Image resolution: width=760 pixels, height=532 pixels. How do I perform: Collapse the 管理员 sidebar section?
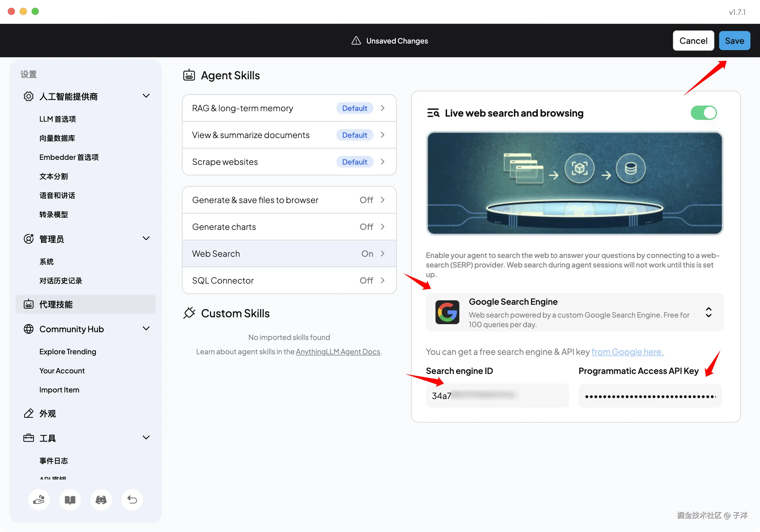146,239
